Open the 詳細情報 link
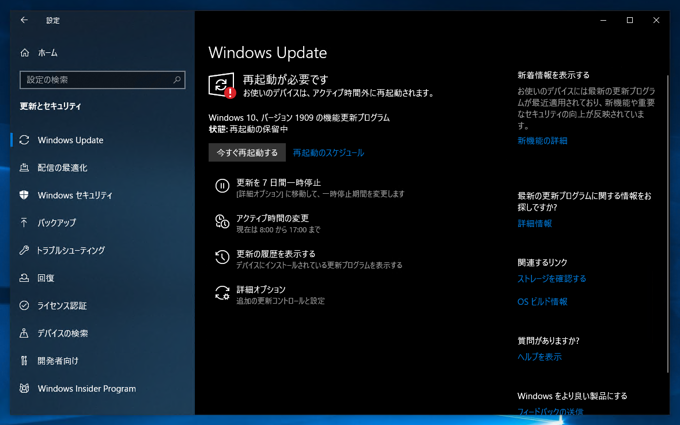 (535, 223)
